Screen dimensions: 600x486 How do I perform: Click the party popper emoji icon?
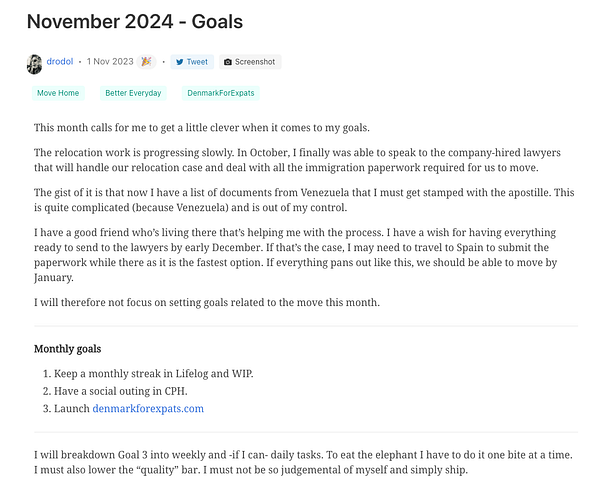coord(147,62)
